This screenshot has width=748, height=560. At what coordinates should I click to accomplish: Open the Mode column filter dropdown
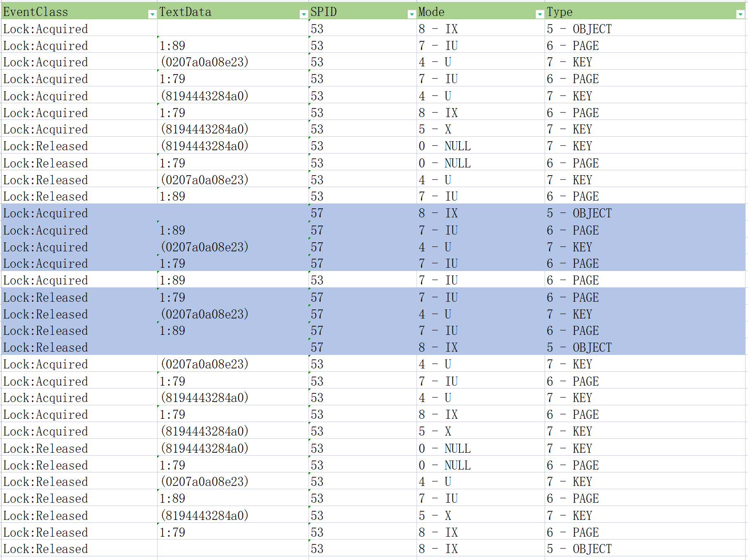pyautogui.click(x=540, y=14)
